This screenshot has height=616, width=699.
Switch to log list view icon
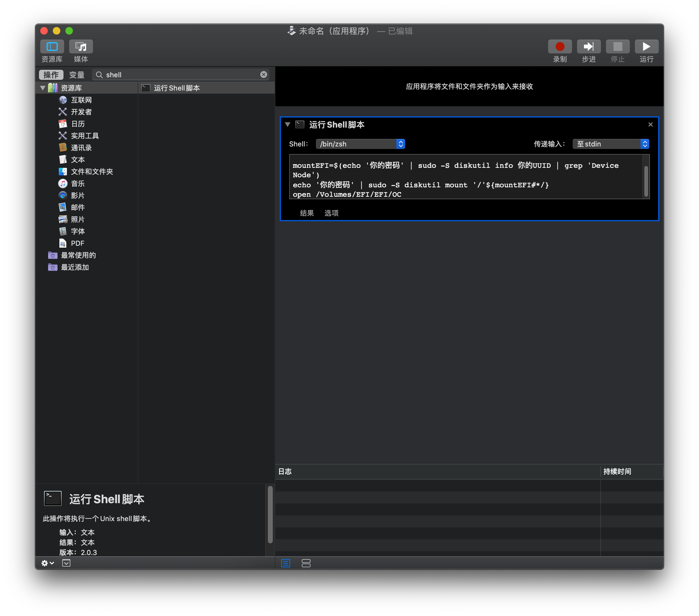click(x=286, y=563)
